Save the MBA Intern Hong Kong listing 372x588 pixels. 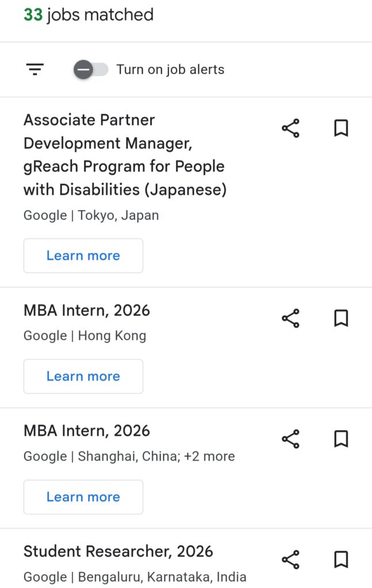pyautogui.click(x=342, y=318)
